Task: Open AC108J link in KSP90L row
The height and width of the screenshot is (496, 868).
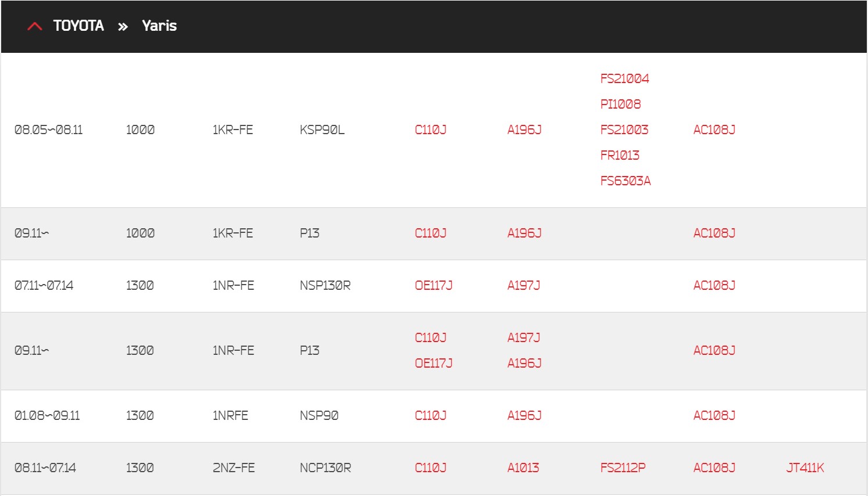Action: (x=714, y=130)
